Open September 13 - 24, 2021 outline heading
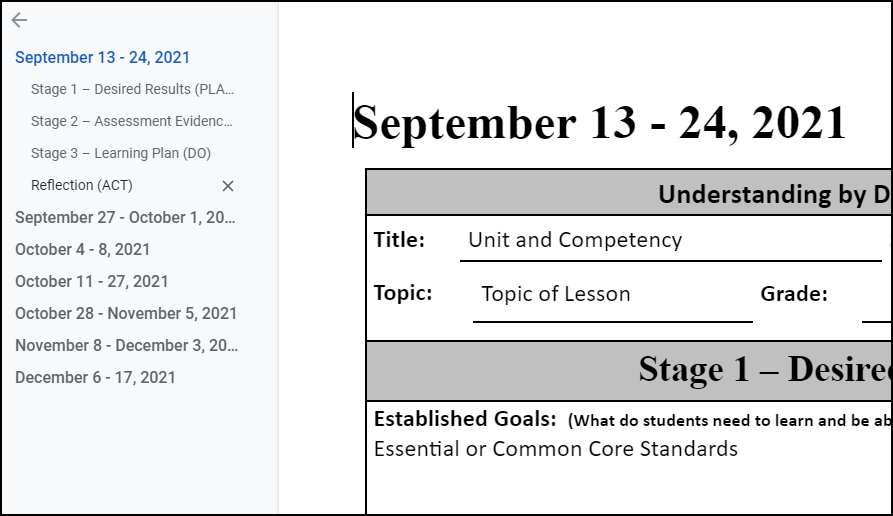This screenshot has width=893, height=516. pos(102,57)
